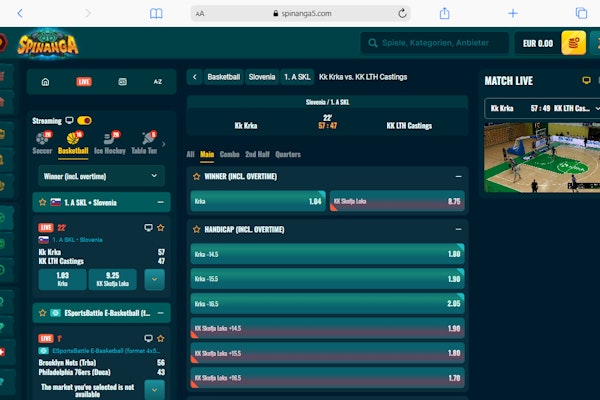Reload the page in address bar
Image resolution: width=600 pixels, height=400 pixels.
pyautogui.click(x=402, y=13)
